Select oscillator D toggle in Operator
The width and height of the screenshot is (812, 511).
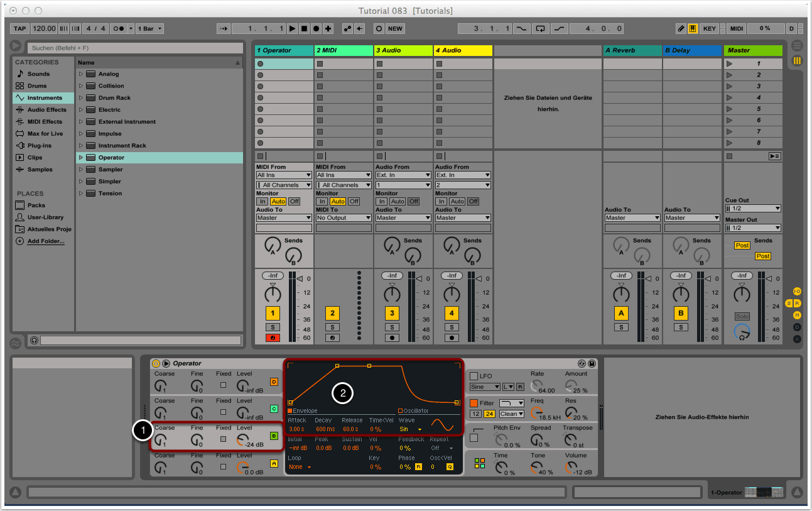(274, 382)
